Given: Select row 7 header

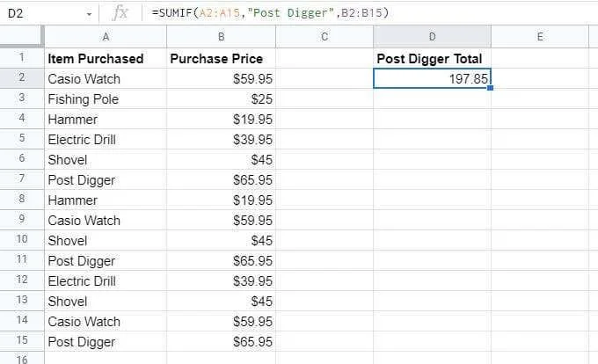Looking at the screenshot, I should pyautogui.click(x=22, y=179).
